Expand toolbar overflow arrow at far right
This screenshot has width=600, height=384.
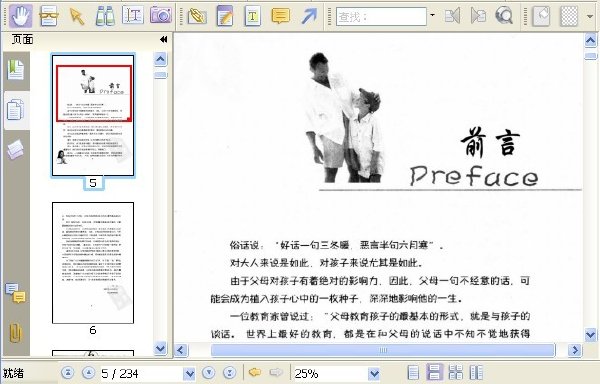click(590, 16)
